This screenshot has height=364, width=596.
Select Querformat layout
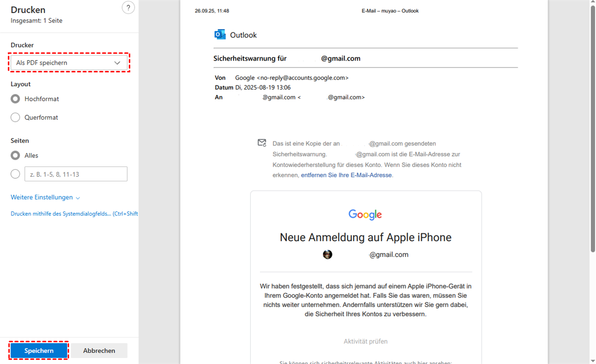click(15, 118)
